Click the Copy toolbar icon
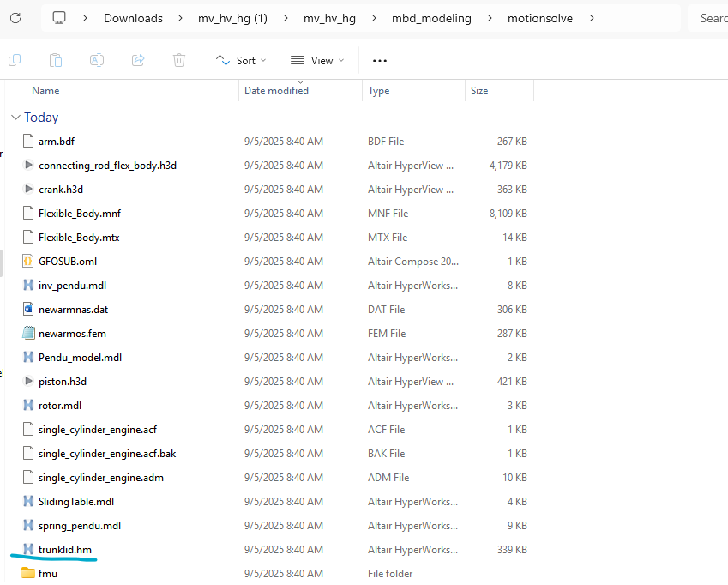The height and width of the screenshot is (585, 728). [x=15, y=60]
